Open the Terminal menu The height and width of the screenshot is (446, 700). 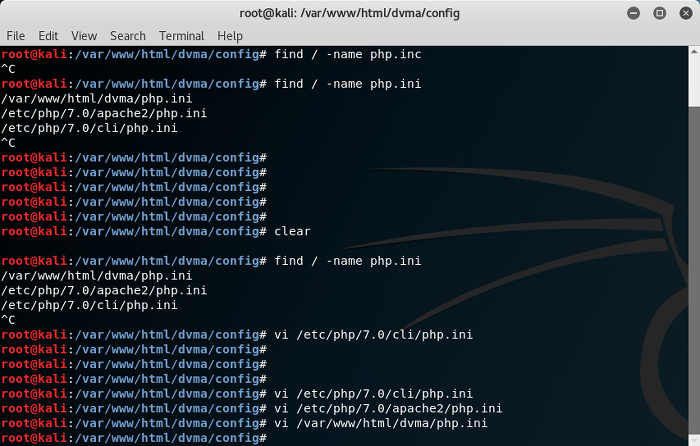point(182,36)
